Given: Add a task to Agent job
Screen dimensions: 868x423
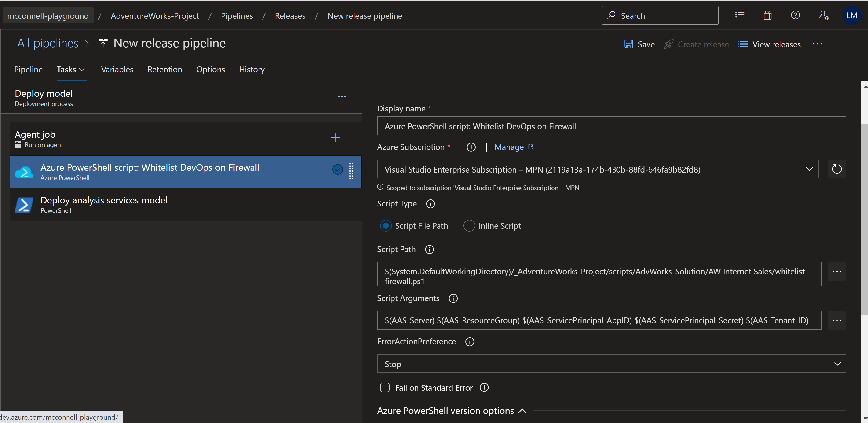Looking at the screenshot, I should click(x=335, y=138).
